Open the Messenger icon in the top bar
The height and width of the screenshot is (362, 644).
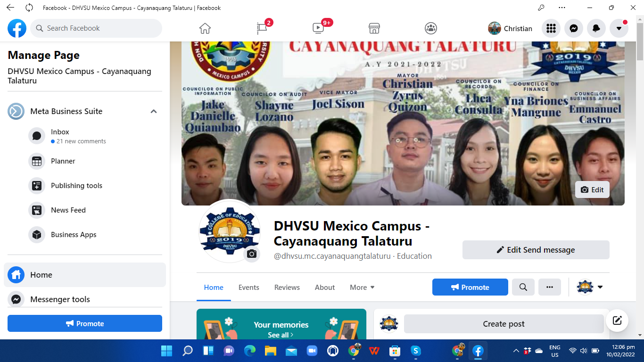[574, 28]
